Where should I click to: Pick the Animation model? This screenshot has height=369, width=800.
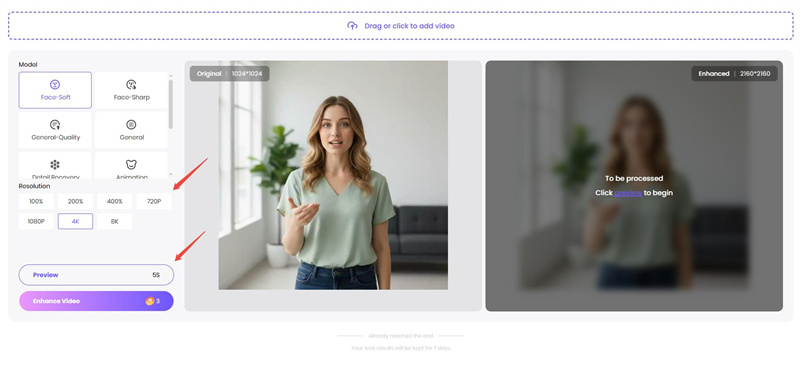click(x=131, y=166)
